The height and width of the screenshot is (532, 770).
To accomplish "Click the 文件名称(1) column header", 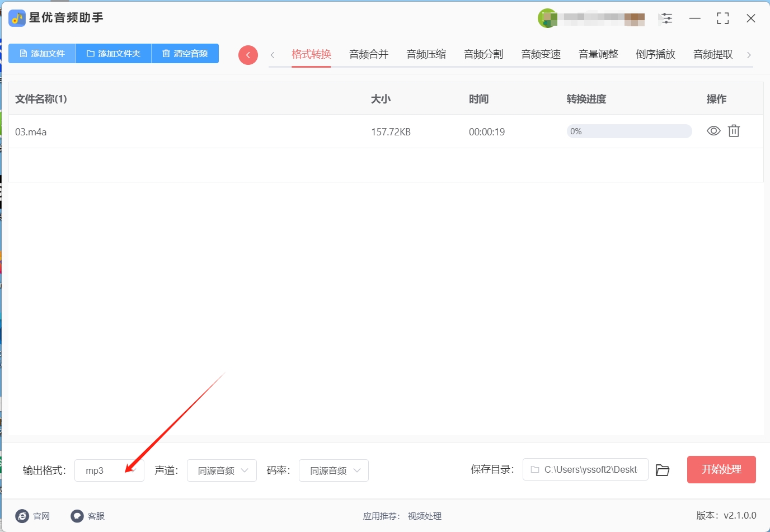I will tap(41, 99).
